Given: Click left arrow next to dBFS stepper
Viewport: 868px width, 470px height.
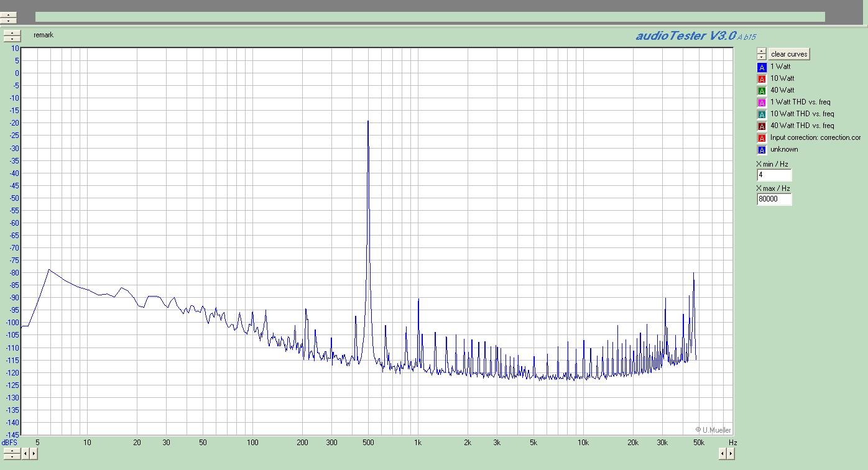Looking at the screenshot, I should [x=25, y=454].
